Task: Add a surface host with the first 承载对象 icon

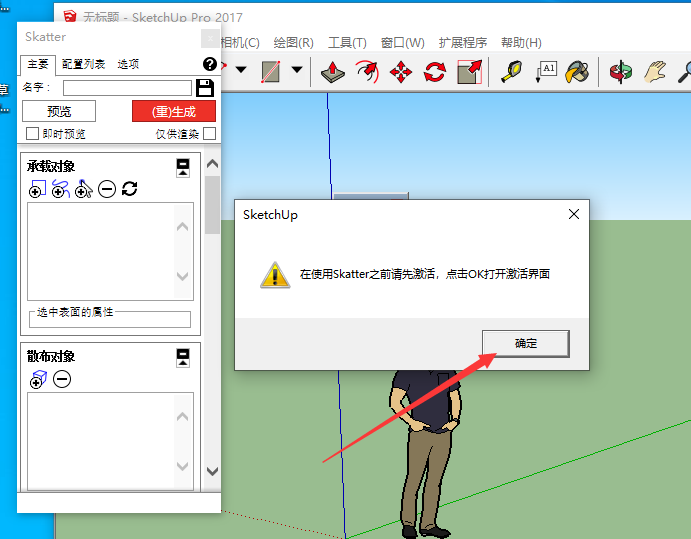Action: [37, 189]
